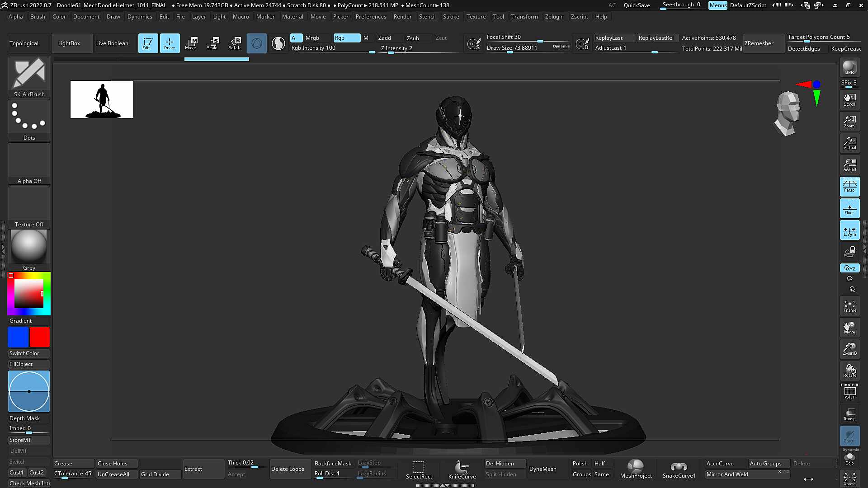Toggle the Floor grid button
The height and width of the screenshot is (488, 868).
click(849, 208)
